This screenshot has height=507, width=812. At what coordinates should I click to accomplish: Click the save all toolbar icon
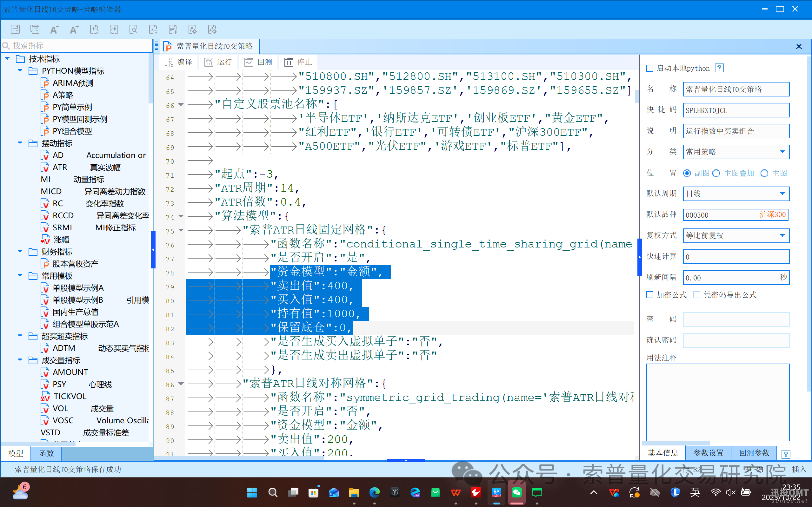[x=35, y=29]
